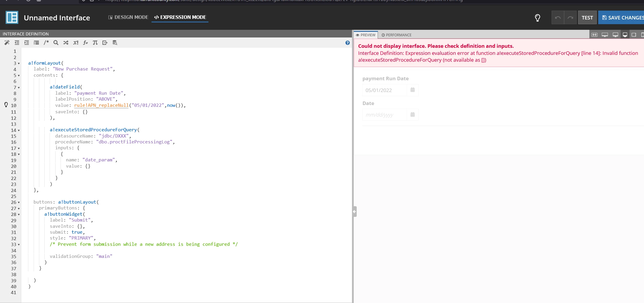Select the wide desktop preview size icon
Viewport: 644px width, 303px height.
pos(605,35)
